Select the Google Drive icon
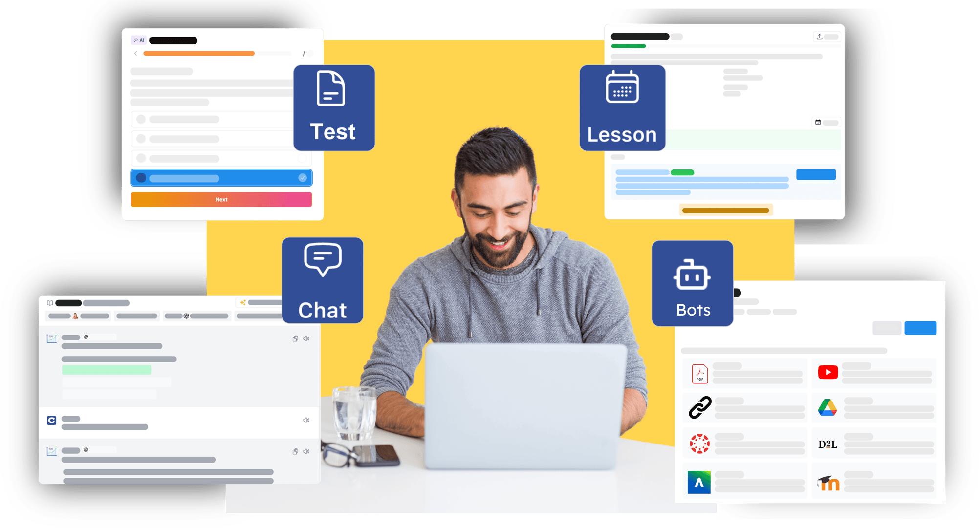 [x=828, y=408]
